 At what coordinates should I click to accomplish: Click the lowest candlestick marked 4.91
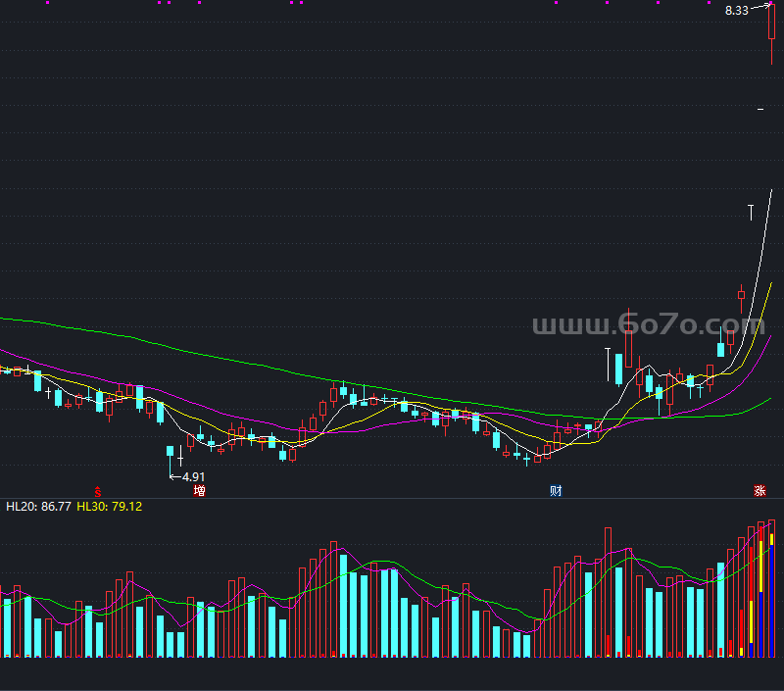click(170, 460)
